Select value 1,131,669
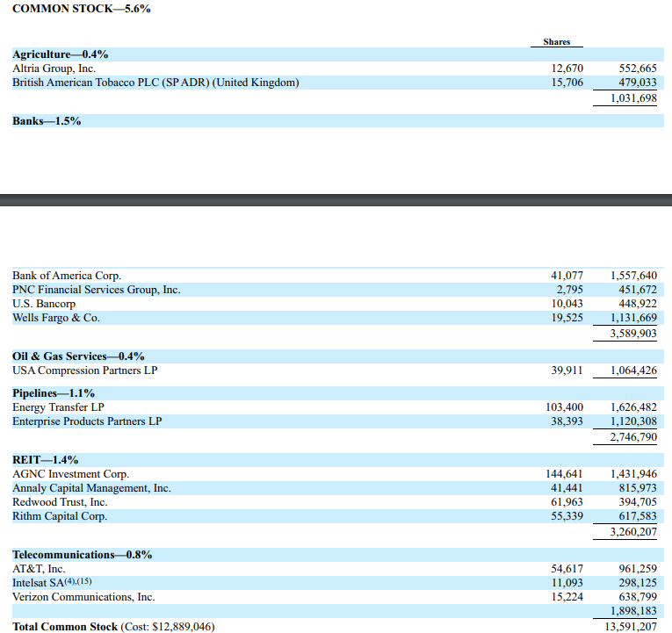 click(x=633, y=318)
